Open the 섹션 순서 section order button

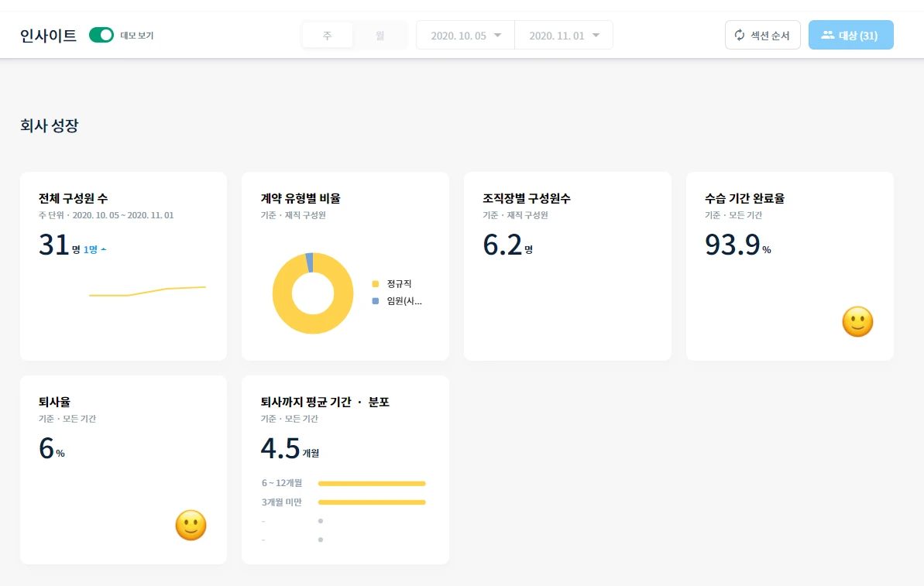(763, 36)
